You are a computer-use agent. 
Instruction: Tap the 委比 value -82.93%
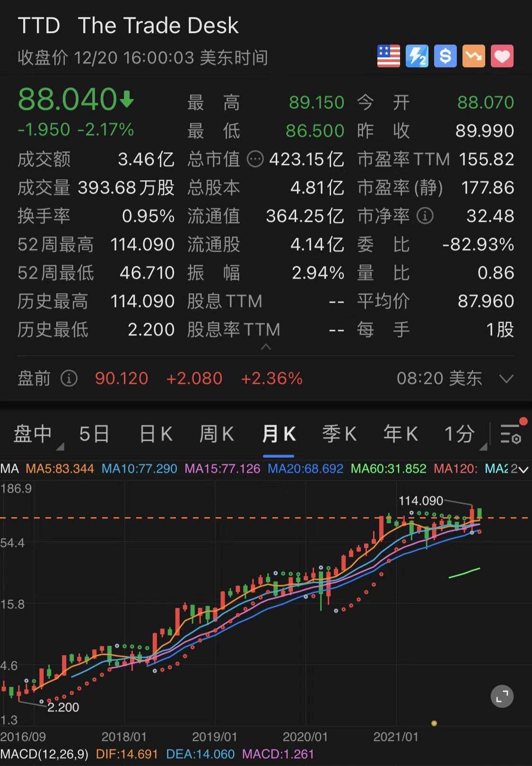pyautogui.click(x=478, y=245)
